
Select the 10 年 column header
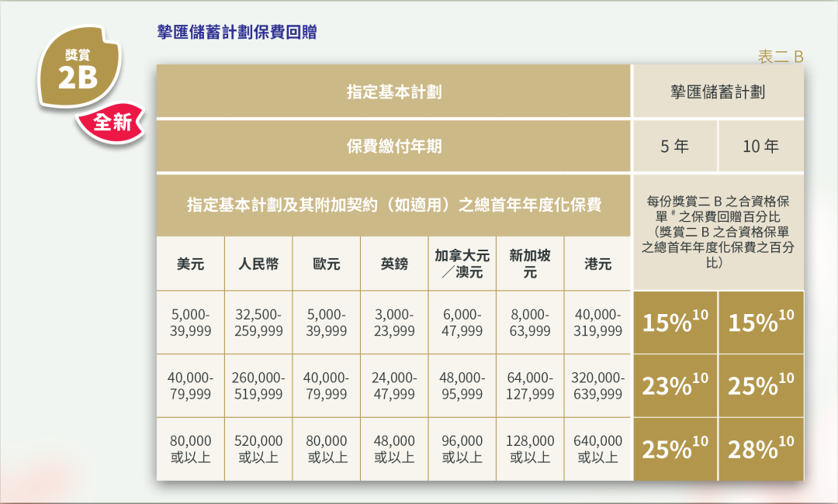point(760,146)
